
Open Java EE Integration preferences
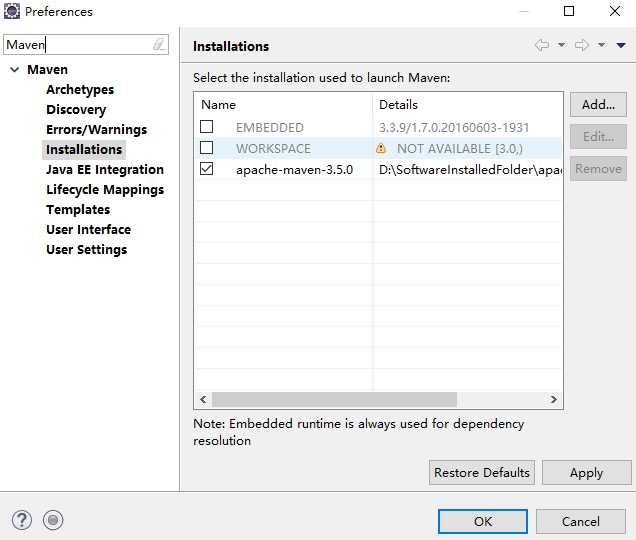tap(105, 169)
